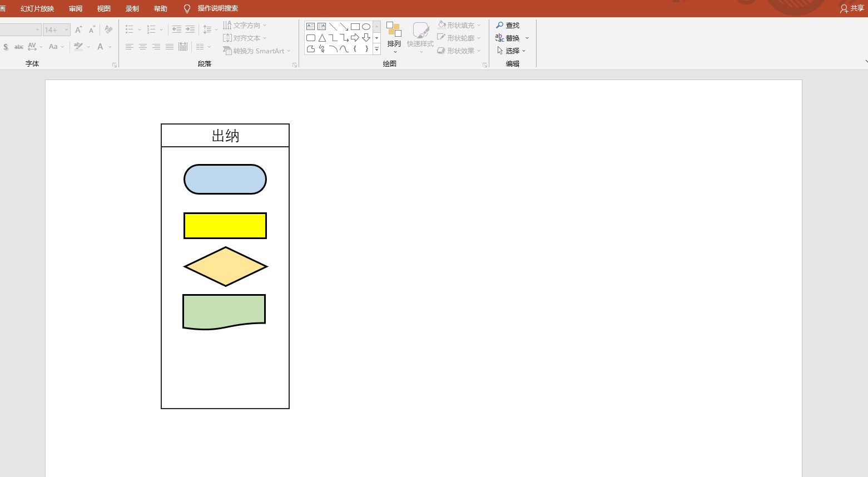Click the Find button
This screenshot has width=868, height=477.
(x=508, y=26)
